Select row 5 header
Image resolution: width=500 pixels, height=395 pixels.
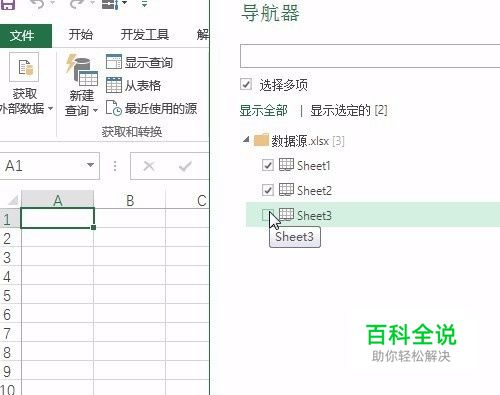pos(10,295)
